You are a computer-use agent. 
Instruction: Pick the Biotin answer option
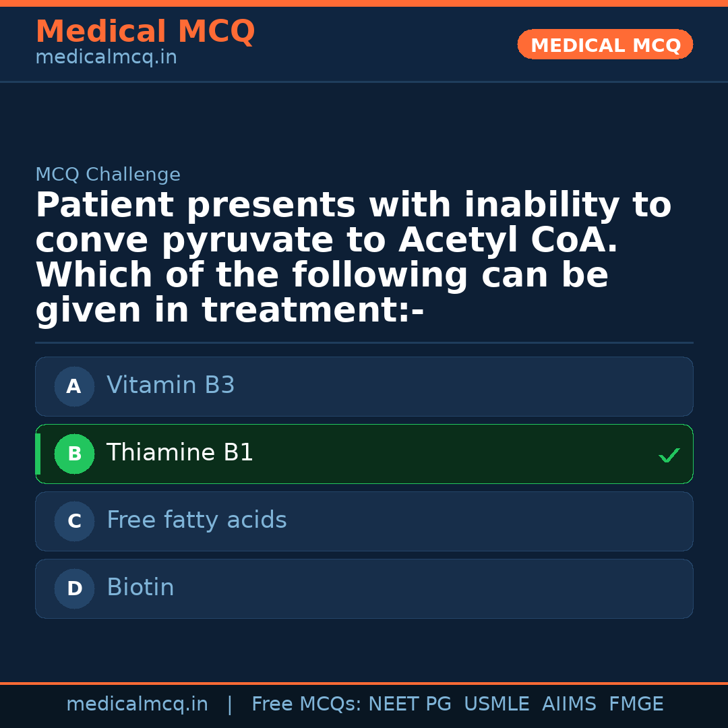tap(140, 588)
